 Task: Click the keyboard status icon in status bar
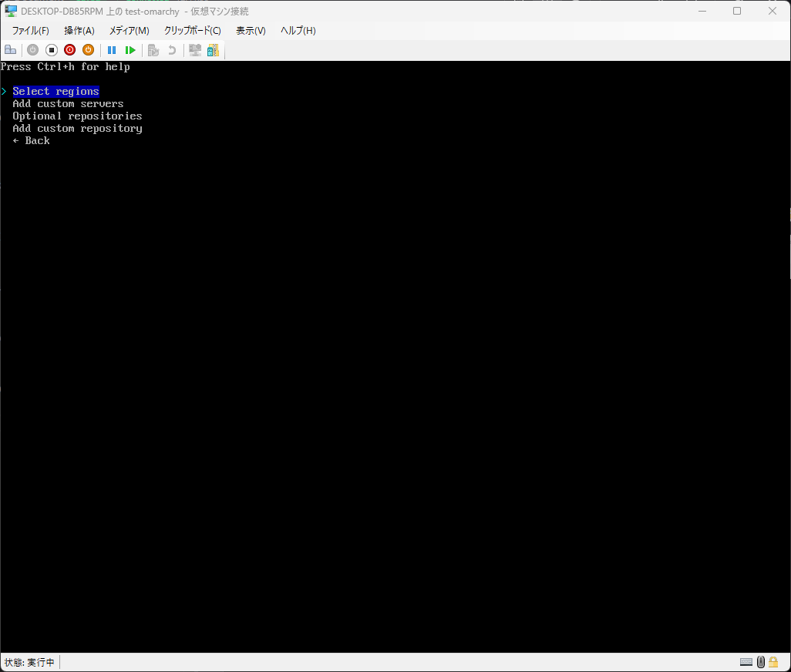pos(746,662)
